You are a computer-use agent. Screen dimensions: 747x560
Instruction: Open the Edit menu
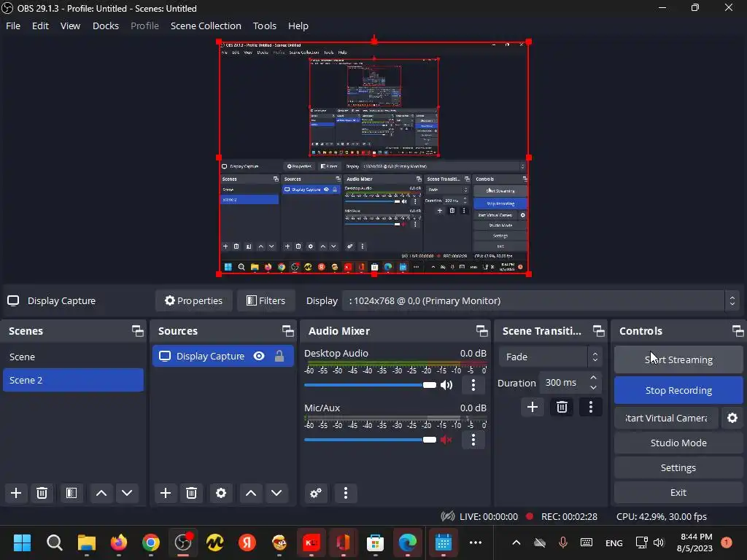coord(40,26)
